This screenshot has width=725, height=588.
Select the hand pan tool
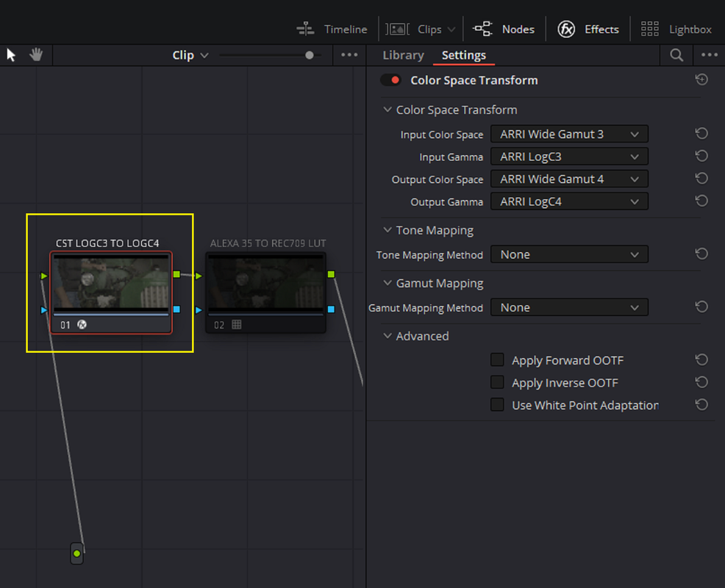tap(36, 55)
